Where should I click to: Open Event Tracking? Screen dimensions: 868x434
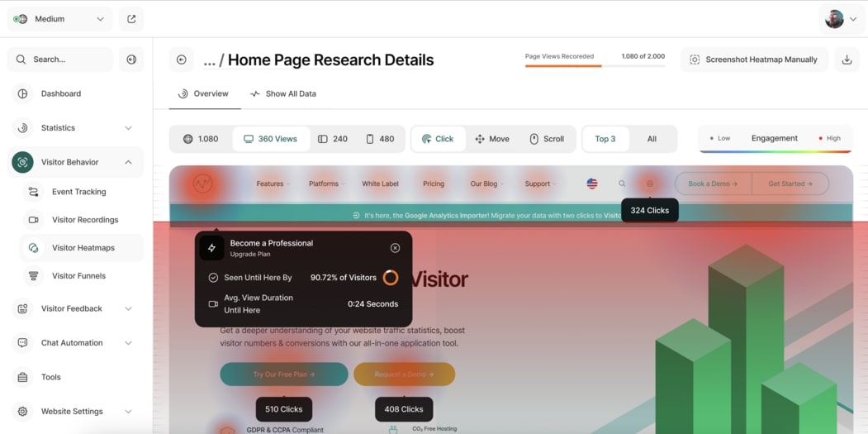tap(78, 192)
